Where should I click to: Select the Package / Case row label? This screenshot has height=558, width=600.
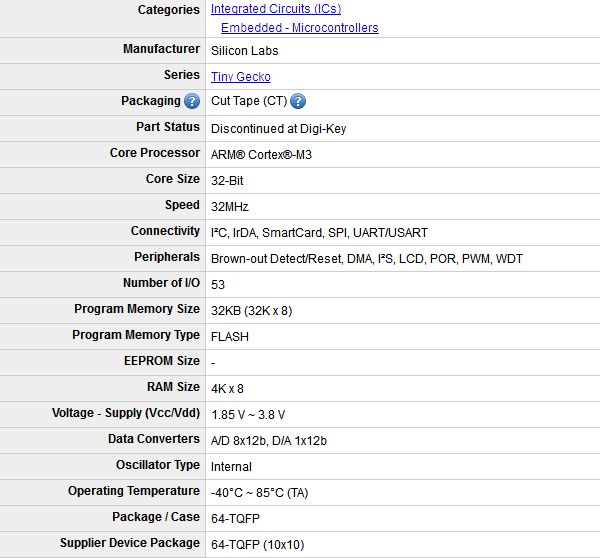[x=156, y=517]
